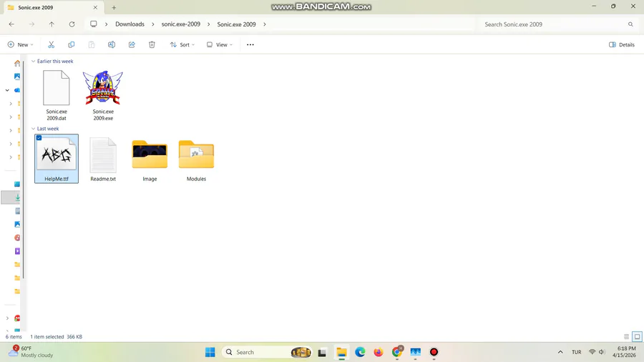Select the Sonic.exe 2009.exe application

click(103, 95)
